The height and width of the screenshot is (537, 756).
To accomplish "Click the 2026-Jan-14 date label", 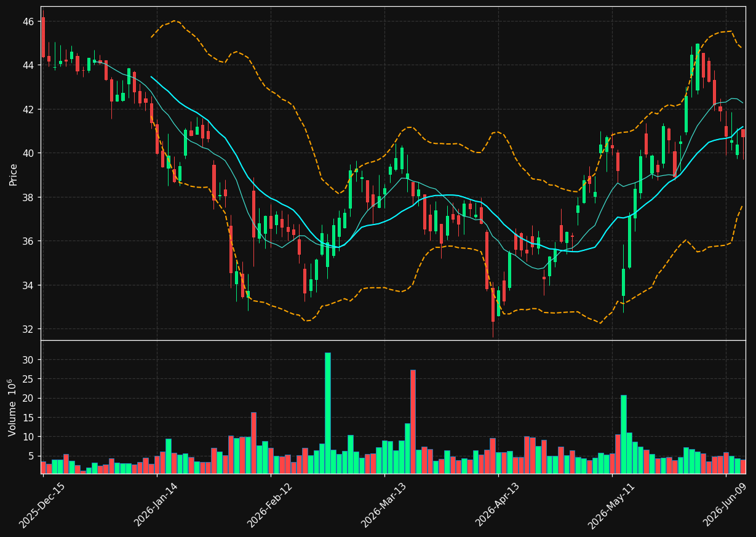I will [156, 504].
